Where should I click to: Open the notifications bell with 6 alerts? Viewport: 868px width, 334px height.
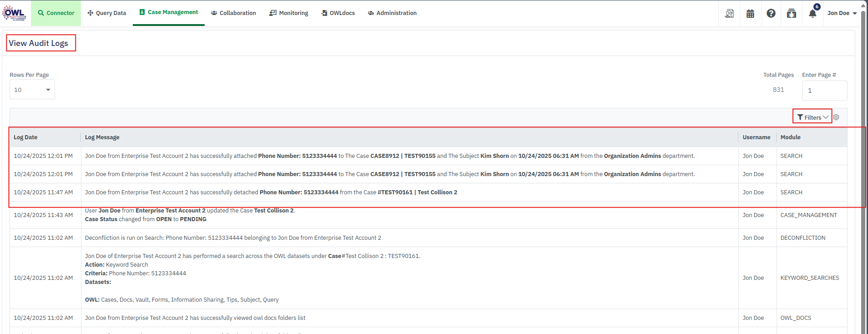click(x=813, y=13)
